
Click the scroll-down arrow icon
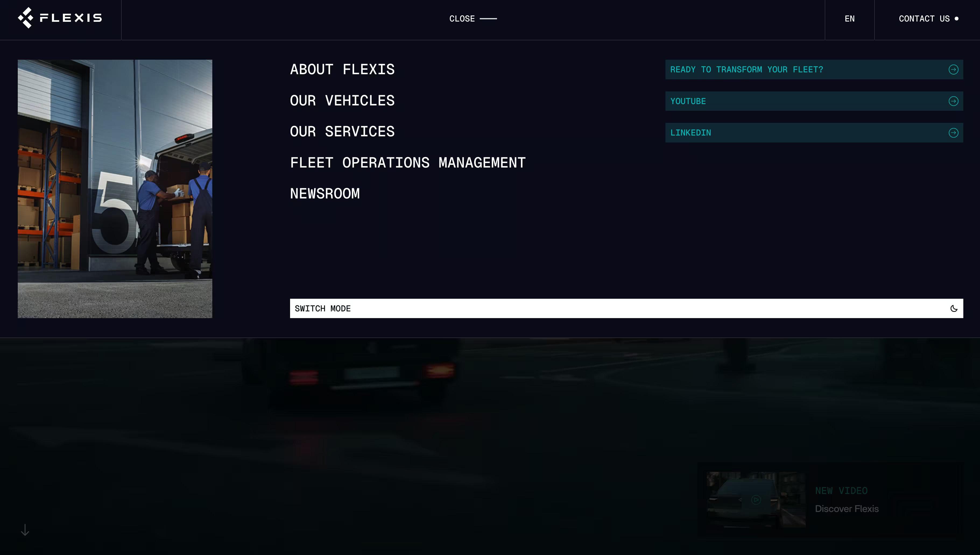[x=25, y=530]
